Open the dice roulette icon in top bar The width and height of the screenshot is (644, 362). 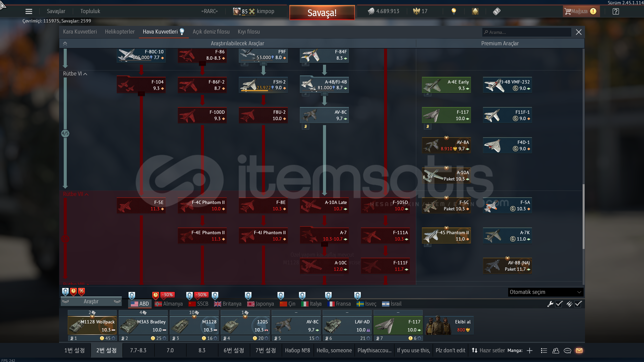(x=497, y=11)
